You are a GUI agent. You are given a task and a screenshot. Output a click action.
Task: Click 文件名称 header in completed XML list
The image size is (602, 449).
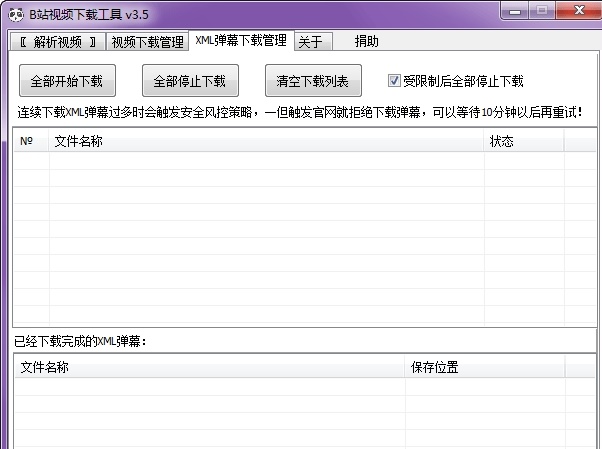(210, 367)
